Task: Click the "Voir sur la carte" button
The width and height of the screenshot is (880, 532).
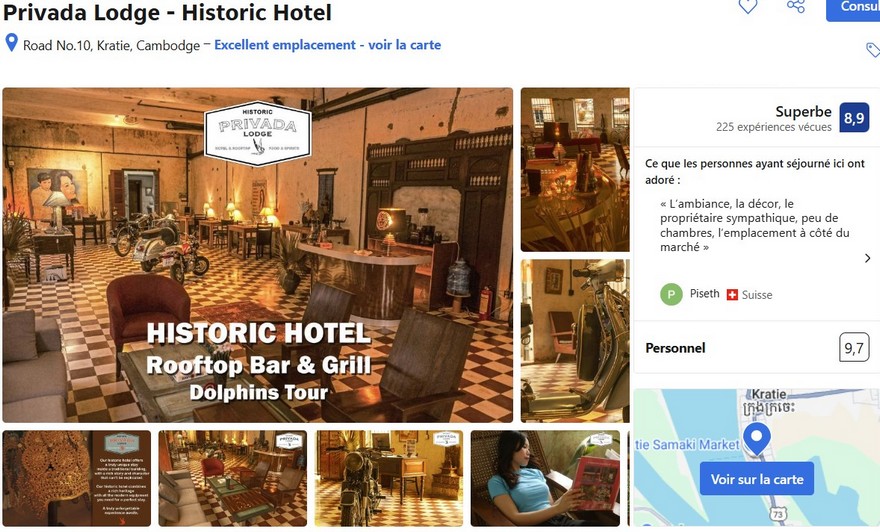Action: point(757,479)
